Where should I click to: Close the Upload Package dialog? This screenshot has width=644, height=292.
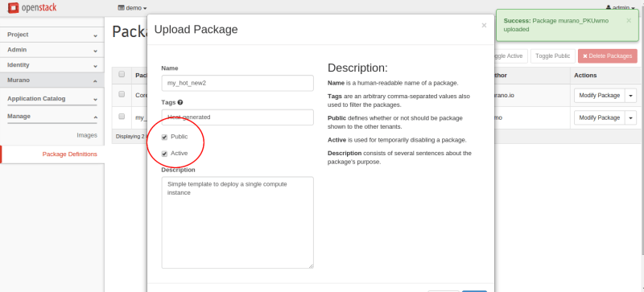coord(484,26)
